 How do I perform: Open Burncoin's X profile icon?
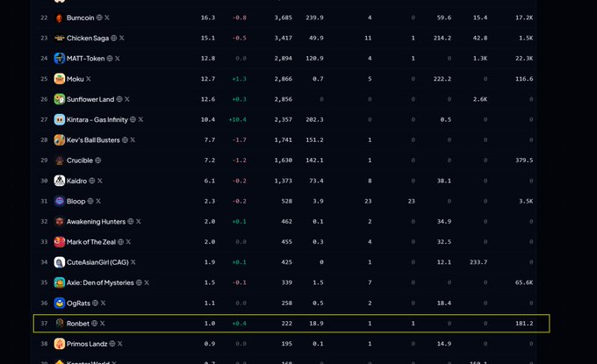point(107,18)
